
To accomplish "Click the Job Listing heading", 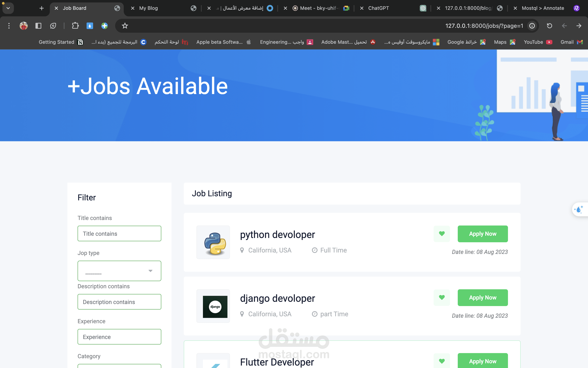I will [x=212, y=193].
